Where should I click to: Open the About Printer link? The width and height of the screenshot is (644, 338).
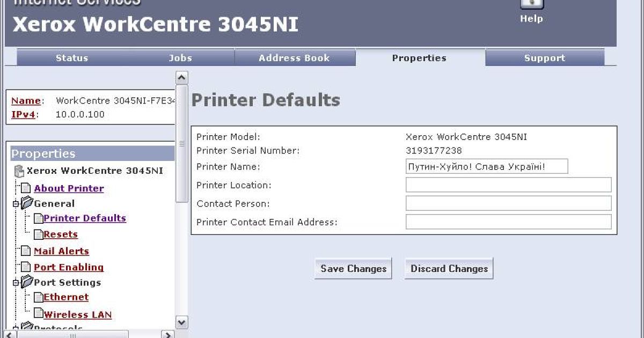point(69,188)
